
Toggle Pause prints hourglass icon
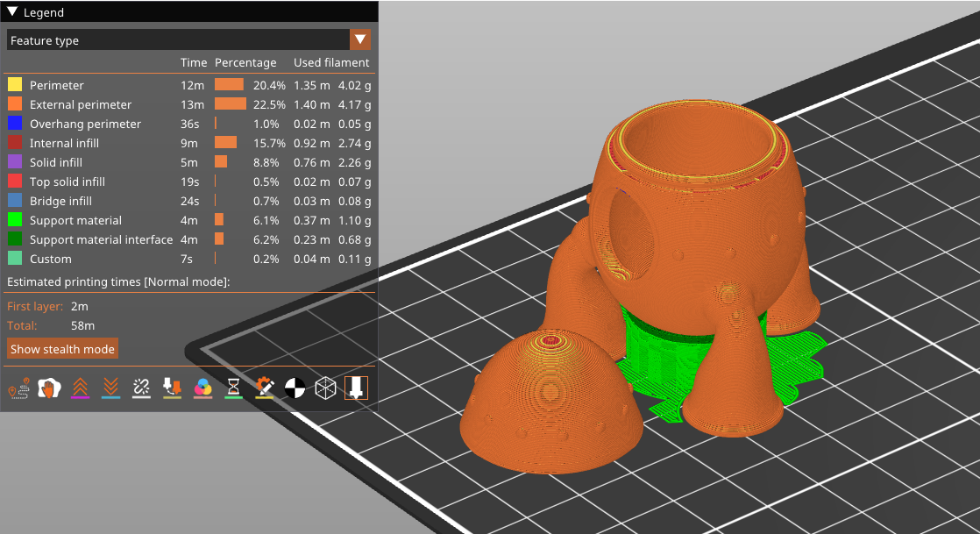pyautogui.click(x=233, y=388)
